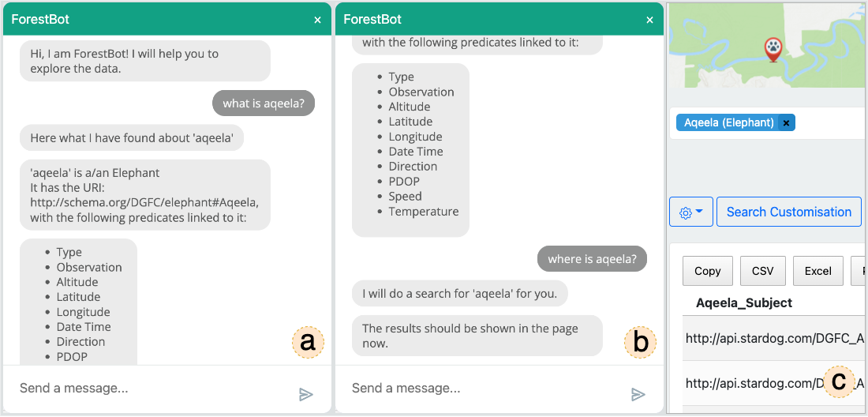
Task: Focus the left chat message input
Action: (x=155, y=389)
